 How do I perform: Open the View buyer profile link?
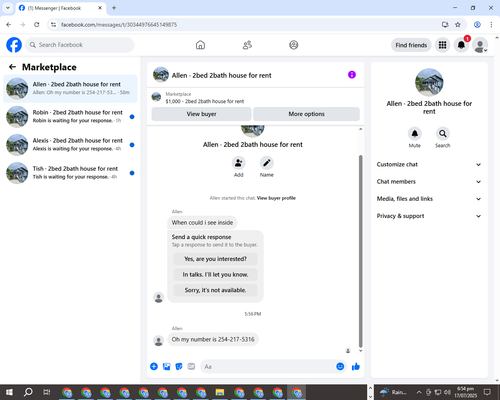276,198
